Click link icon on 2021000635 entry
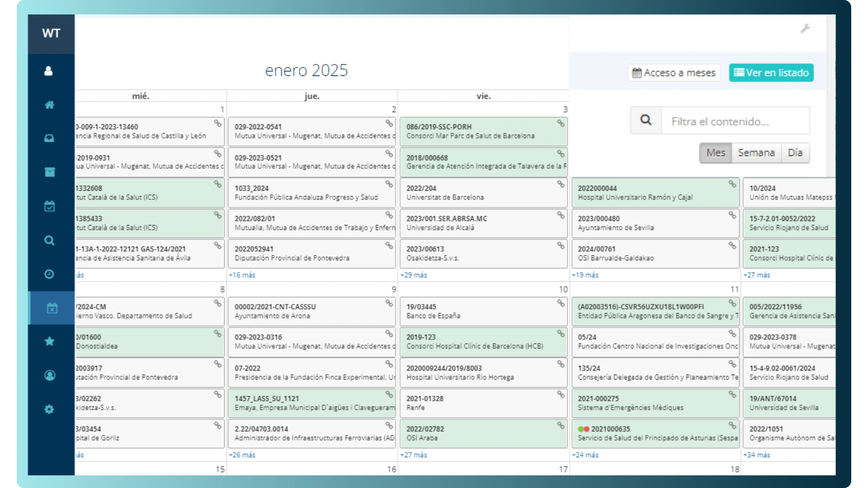 (732, 425)
